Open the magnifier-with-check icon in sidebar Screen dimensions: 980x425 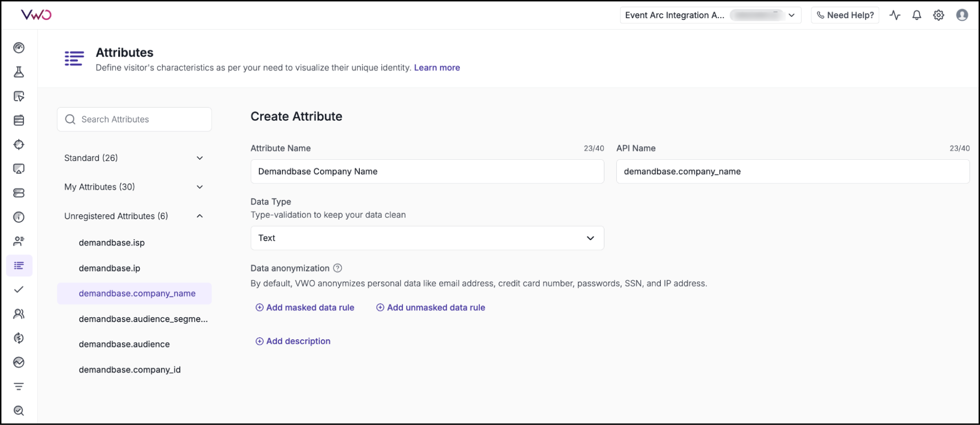coord(19,411)
